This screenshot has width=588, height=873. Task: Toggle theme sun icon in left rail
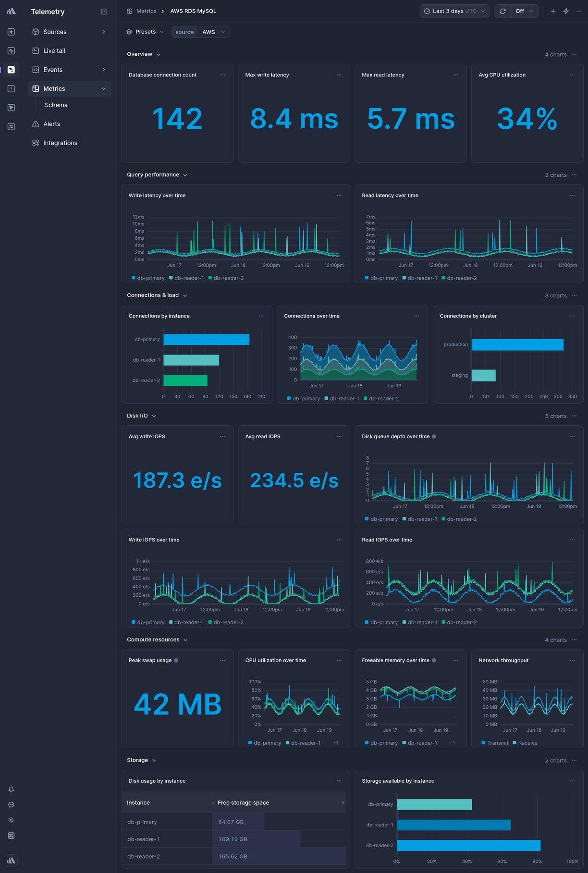click(x=11, y=820)
